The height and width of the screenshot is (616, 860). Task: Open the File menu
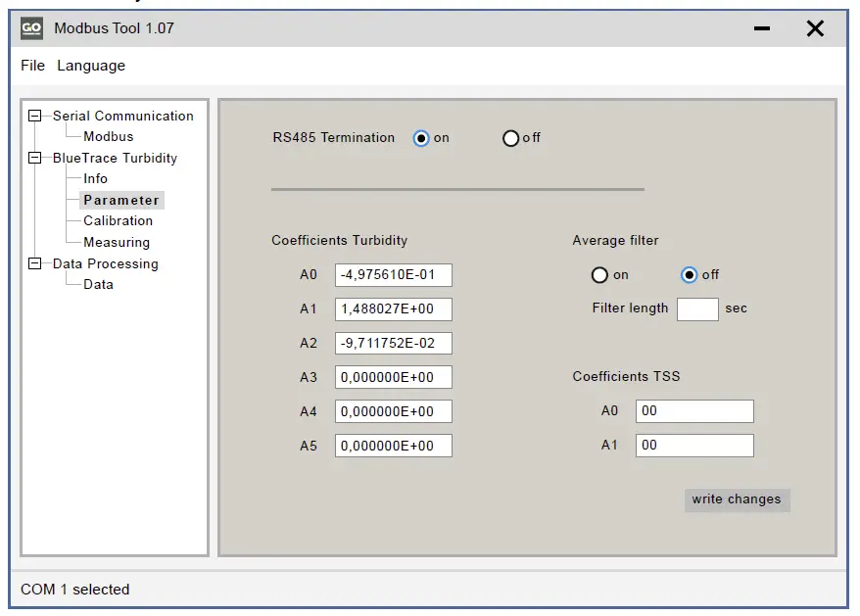31,66
